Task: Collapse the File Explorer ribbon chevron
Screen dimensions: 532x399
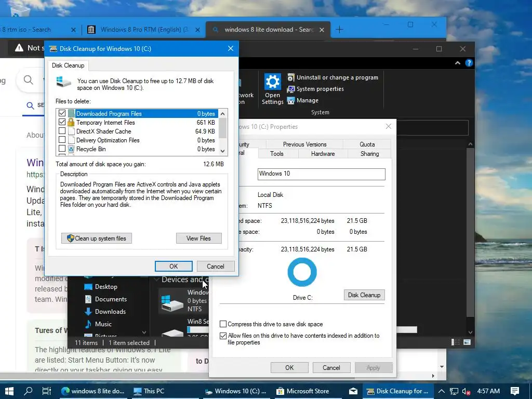Action: 458,63
